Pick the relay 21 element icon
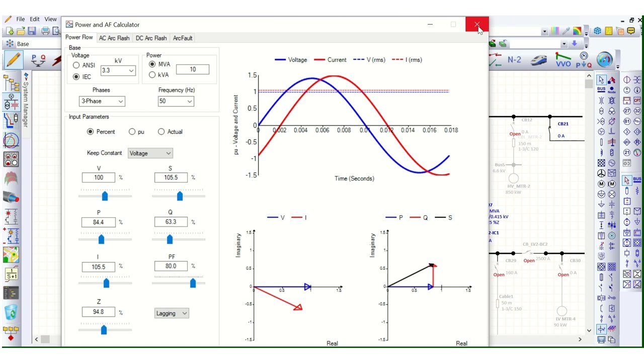The width and height of the screenshot is (644, 362). 627,153
